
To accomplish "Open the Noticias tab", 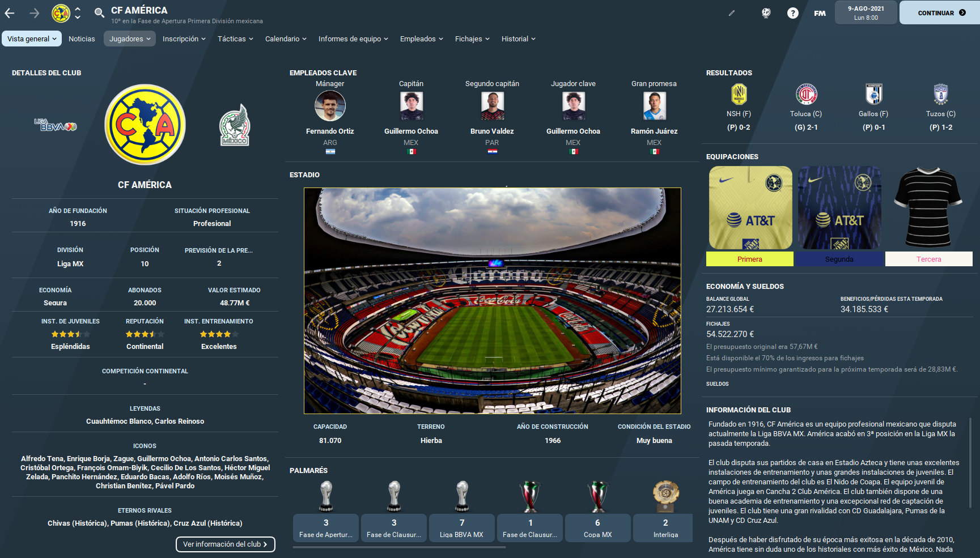I will (82, 39).
